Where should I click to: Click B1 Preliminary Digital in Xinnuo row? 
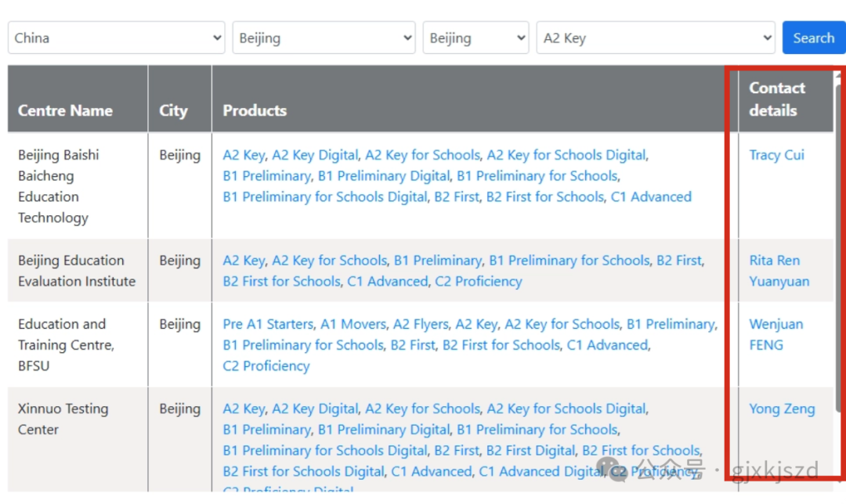pyautogui.click(x=384, y=430)
